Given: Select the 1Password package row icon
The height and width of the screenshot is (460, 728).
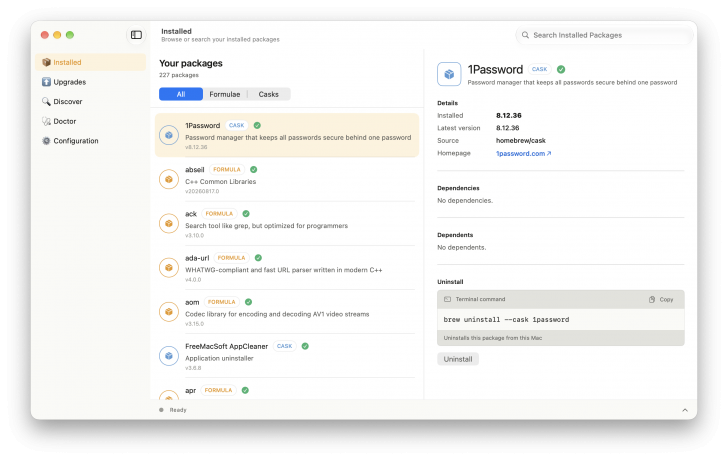Looking at the screenshot, I should click(x=169, y=135).
